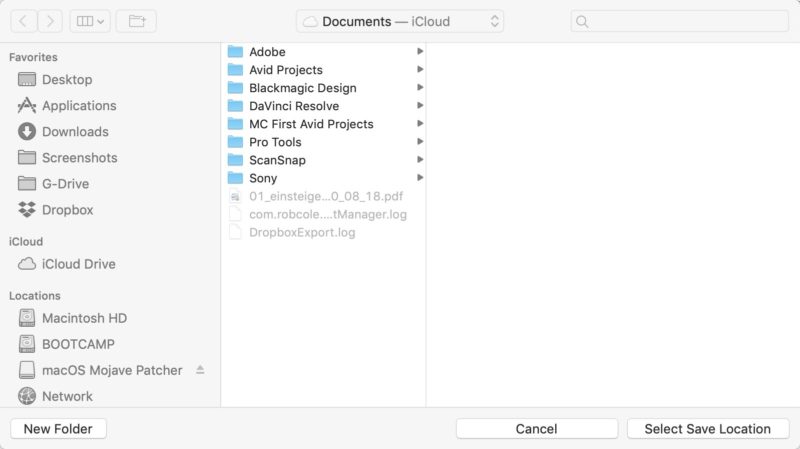Viewport: 800px width, 449px height.
Task: Click the MC First Avid Projects folder icon
Action: (x=235, y=123)
